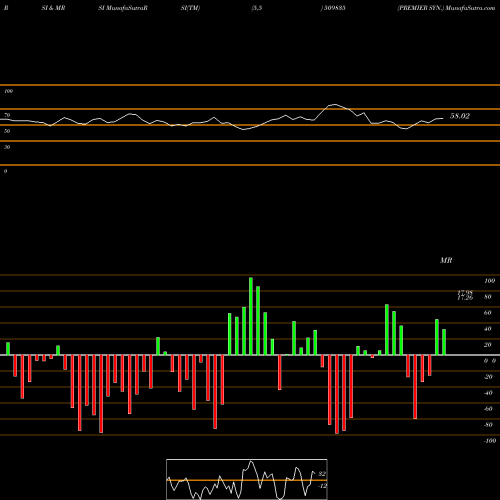
Task: Click the 40 label on MR axis
Action: (488, 329)
